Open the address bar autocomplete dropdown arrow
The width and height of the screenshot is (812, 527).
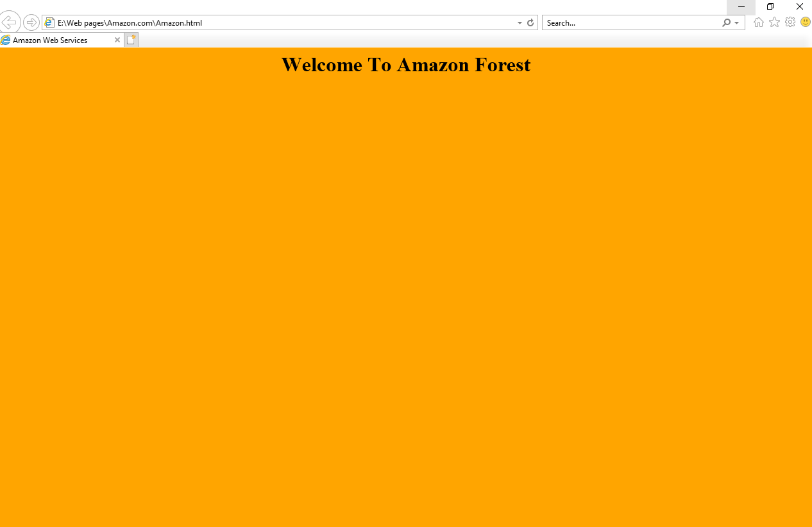[x=520, y=23]
